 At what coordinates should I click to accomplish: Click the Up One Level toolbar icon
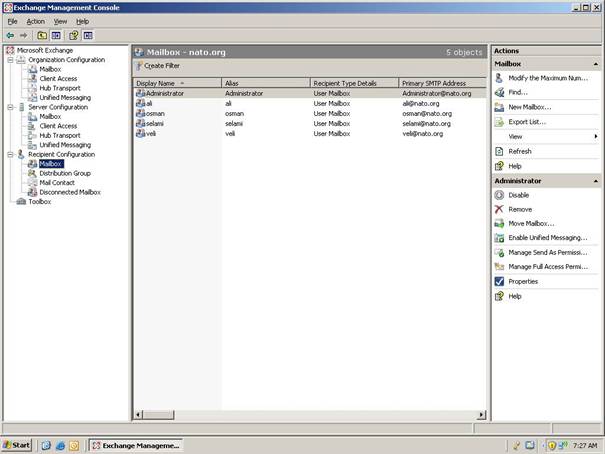(41, 34)
